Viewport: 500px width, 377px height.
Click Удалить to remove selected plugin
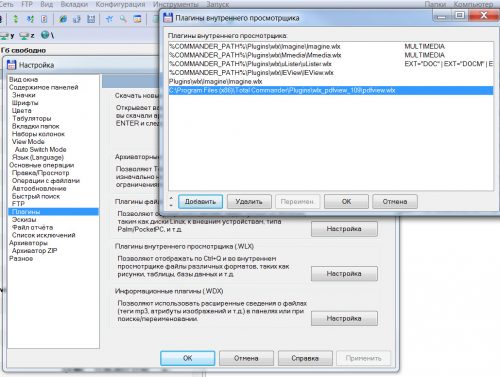249,202
